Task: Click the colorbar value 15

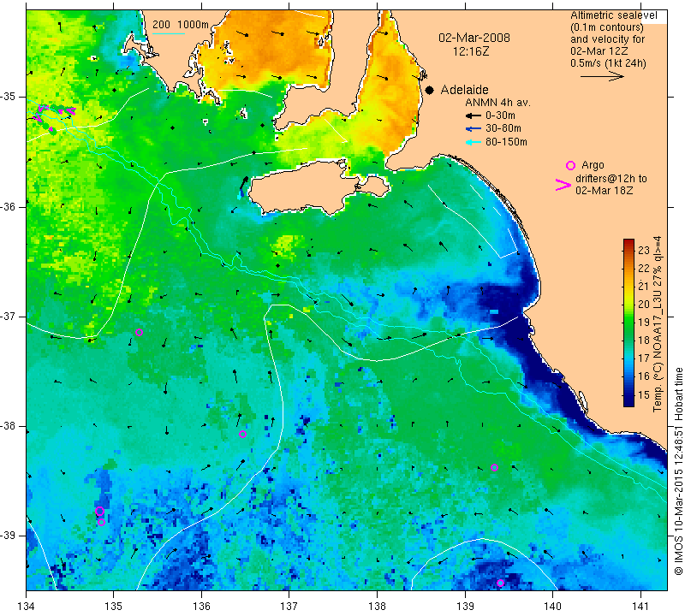Action: click(644, 394)
